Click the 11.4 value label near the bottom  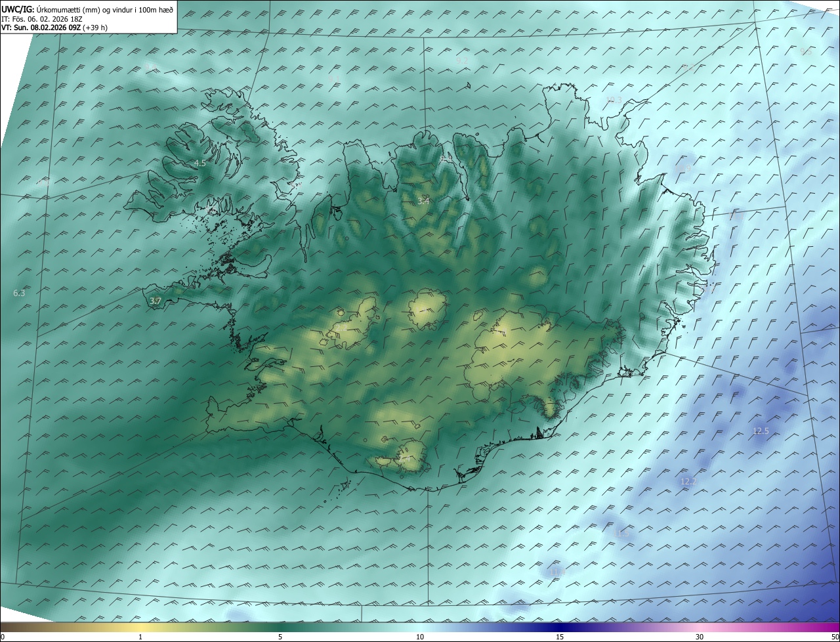(557, 572)
